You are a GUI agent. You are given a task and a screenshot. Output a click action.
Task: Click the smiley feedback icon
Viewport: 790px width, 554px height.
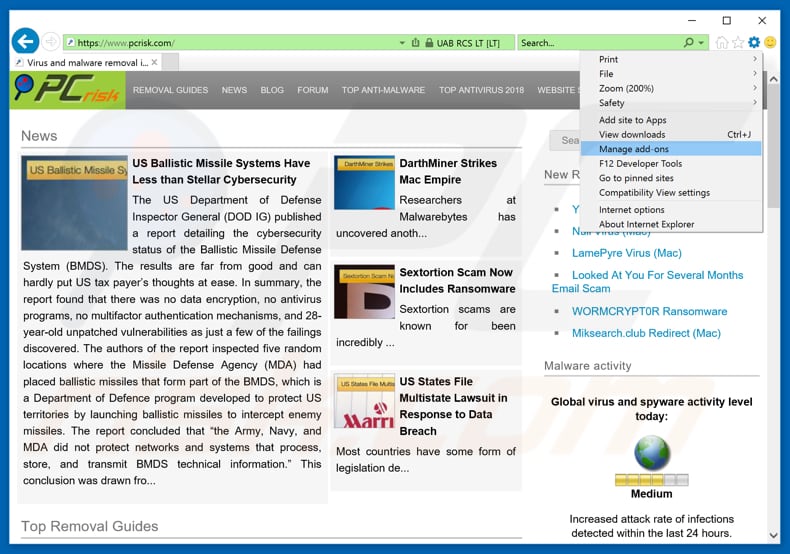point(770,42)
